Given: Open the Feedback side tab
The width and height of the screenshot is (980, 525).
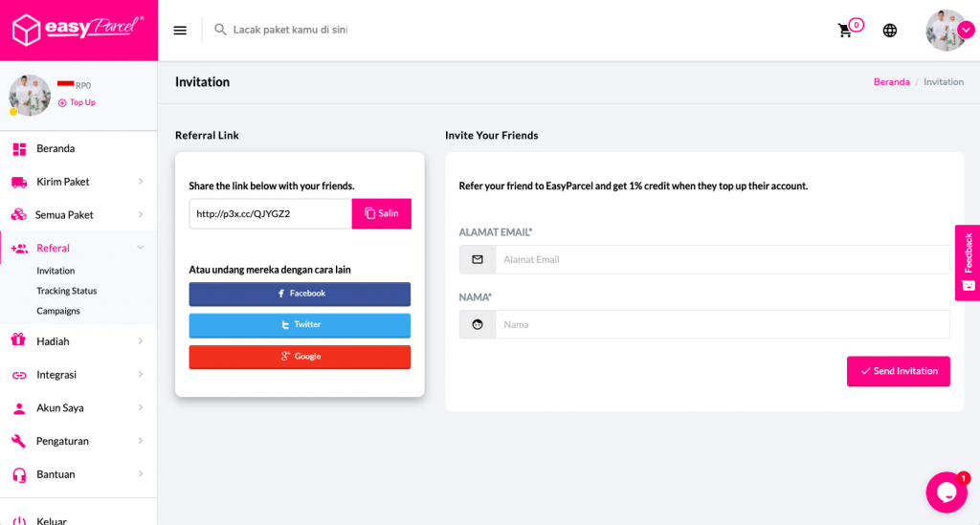Looking at the screenshot, I should coord(968,262).
